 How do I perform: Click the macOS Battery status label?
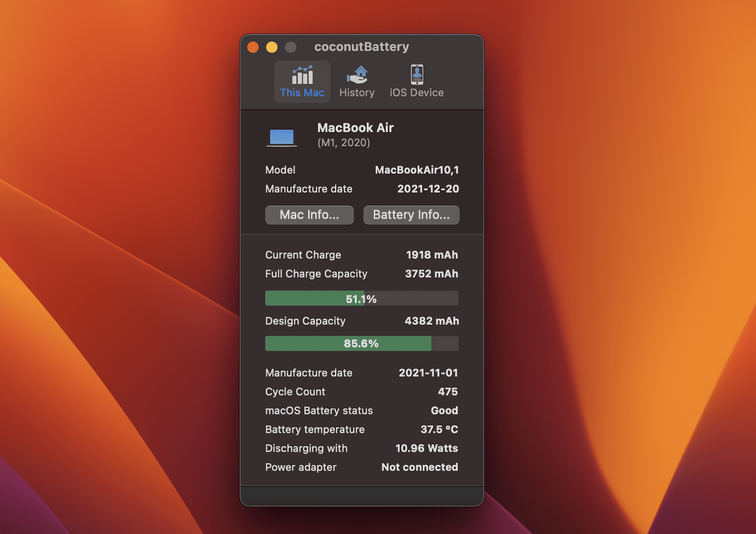pos(319,411)
